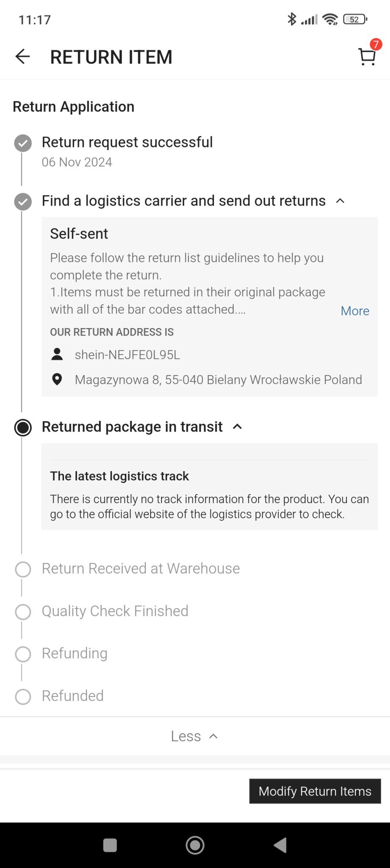Tap the location pin icon
Viewport: 390px width, 868px height.
57,379
